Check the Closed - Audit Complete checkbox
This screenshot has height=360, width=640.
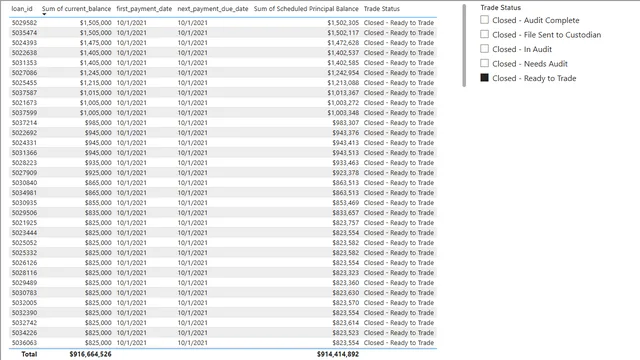coord(484,20)
